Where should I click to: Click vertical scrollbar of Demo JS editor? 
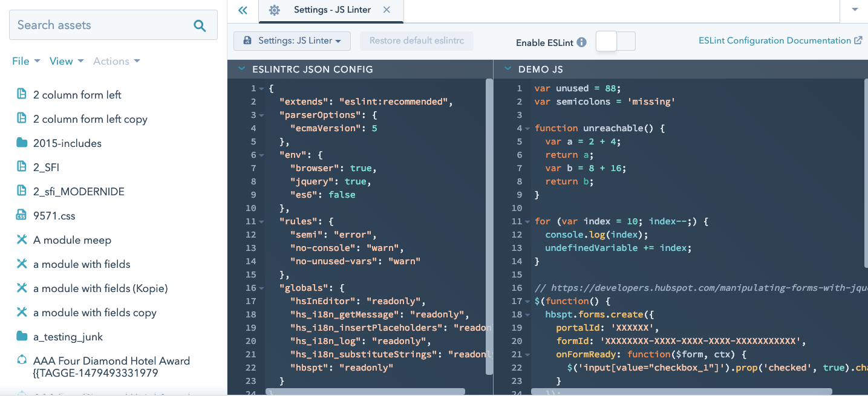point(865,173)
